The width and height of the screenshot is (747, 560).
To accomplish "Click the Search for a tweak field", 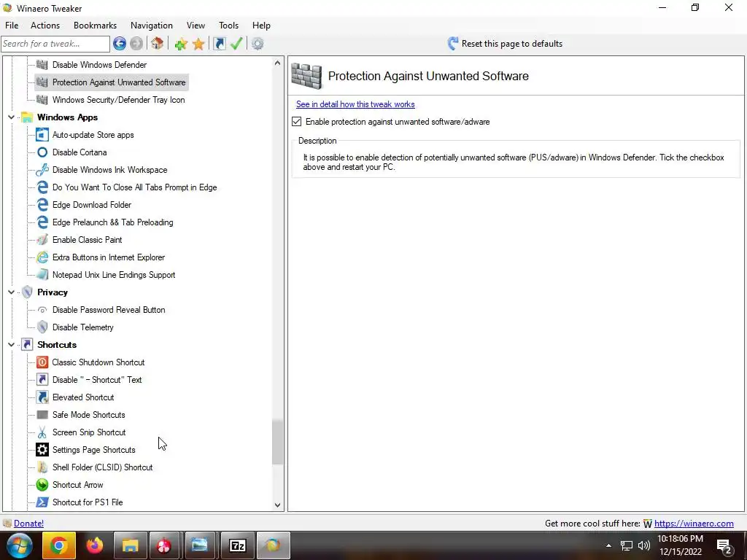I will click(55, 44).
